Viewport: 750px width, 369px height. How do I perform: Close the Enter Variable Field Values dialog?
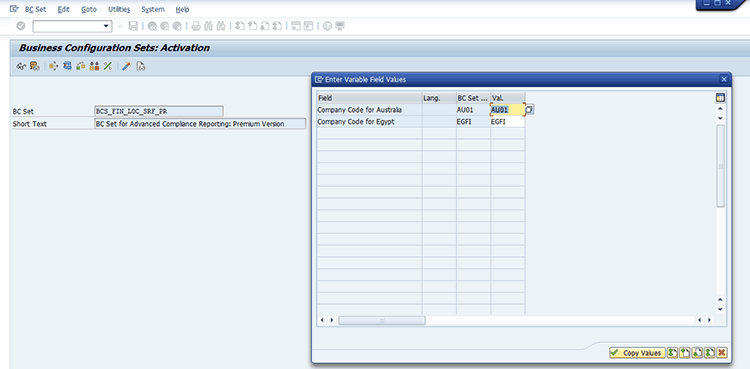coord(724,79)
